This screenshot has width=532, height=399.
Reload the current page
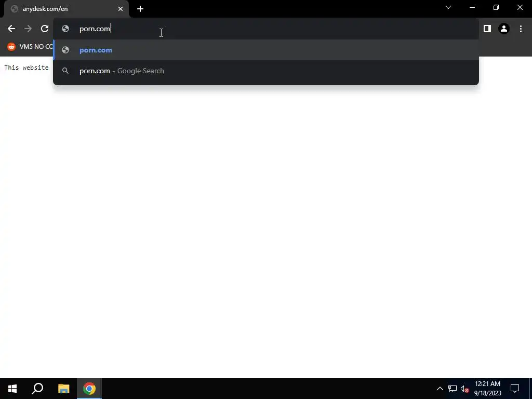pos(45,29)
